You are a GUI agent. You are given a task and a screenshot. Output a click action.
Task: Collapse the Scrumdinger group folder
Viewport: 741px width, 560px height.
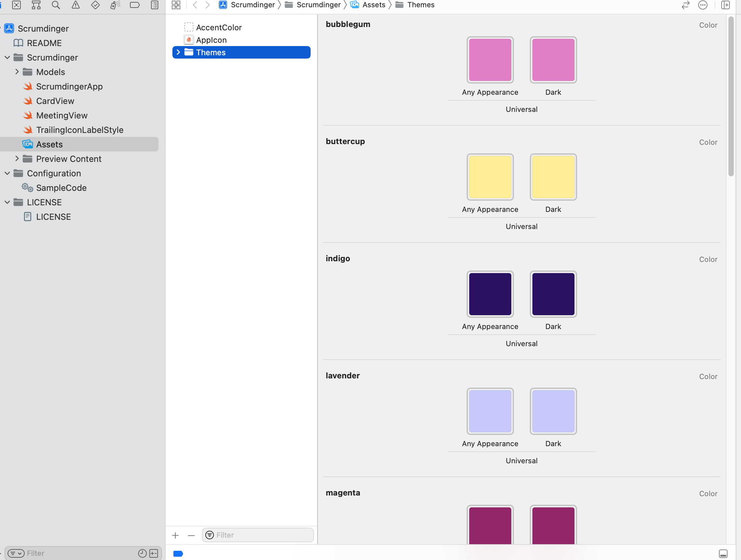[7, 58]
